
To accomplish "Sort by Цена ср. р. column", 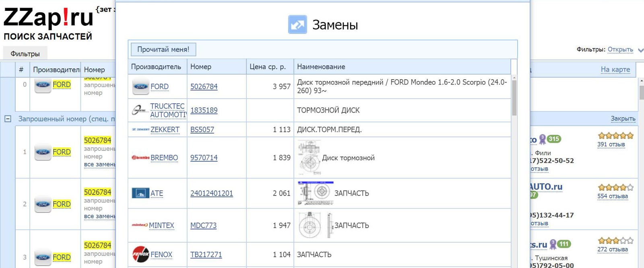I will click(x=270, y=67).
